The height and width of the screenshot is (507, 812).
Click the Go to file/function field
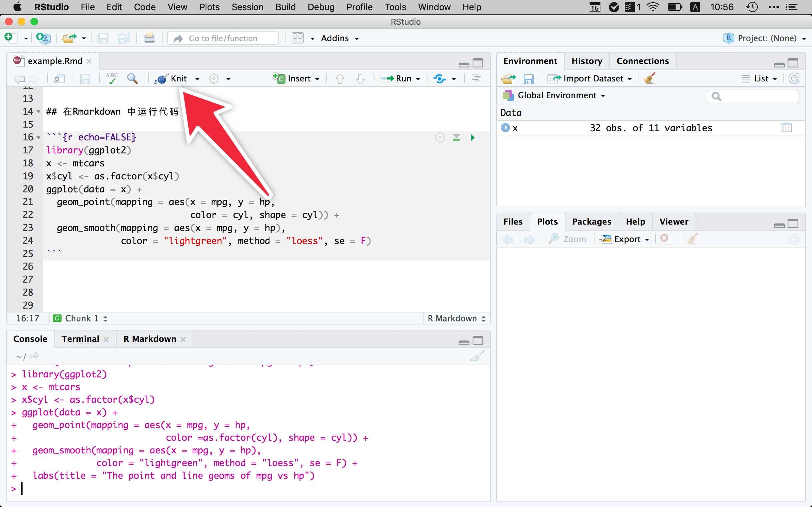[x=223, y=38]
